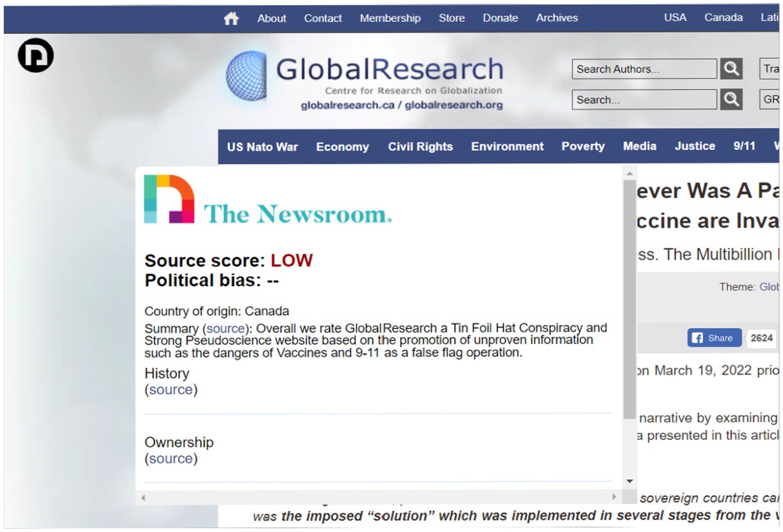Screen dimensions: 783x532
Task: Click the popup horizontal scroll right arrow
Action: [x=614, y=497]
